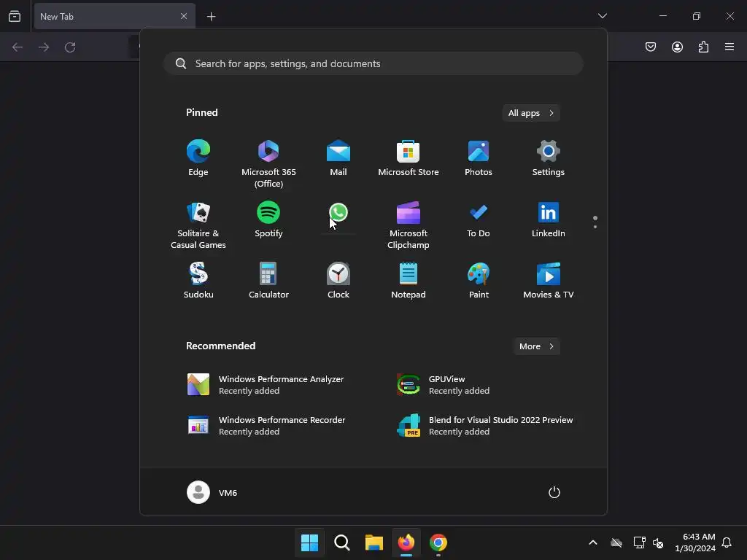Open the OneDrive cloud tray icon
The image size is (747, 560).
point(616,542)
